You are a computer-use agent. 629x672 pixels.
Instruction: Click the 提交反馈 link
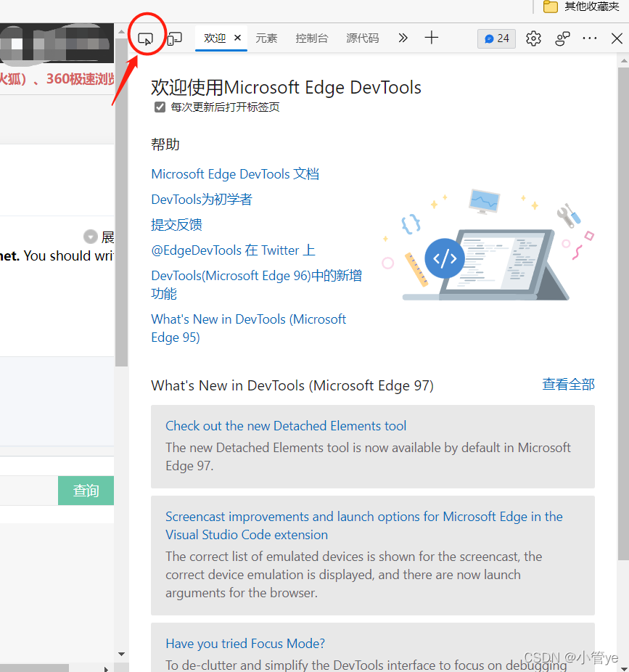pos(176,224)
